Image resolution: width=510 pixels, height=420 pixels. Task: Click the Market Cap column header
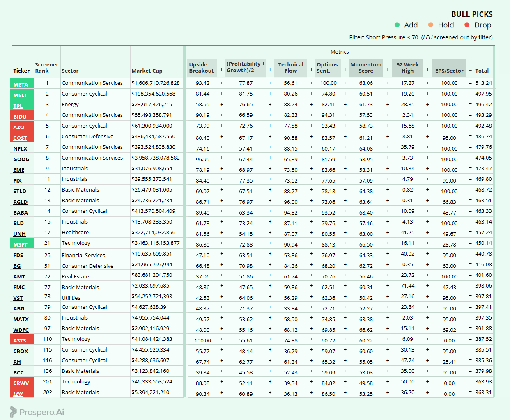[x=147, y=71]
